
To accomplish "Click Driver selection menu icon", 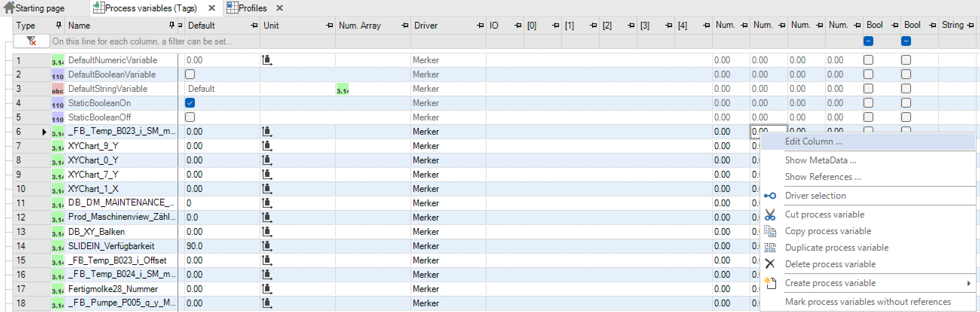I will (770, 196).
